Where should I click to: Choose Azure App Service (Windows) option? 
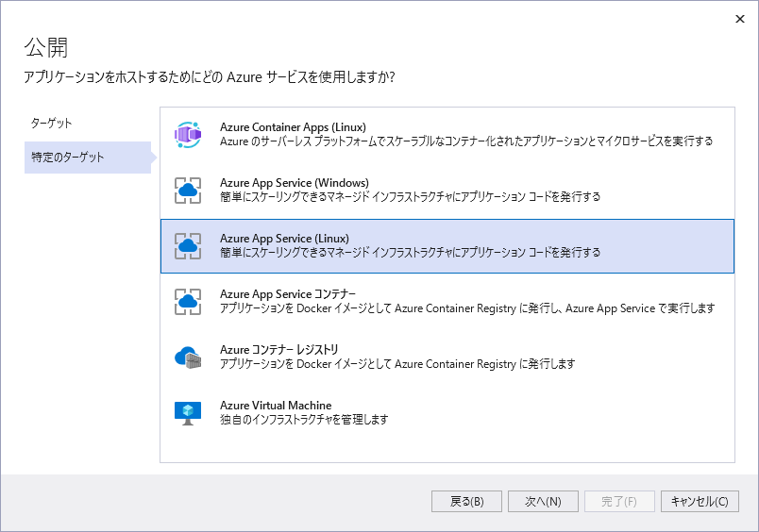pos(295,183)
